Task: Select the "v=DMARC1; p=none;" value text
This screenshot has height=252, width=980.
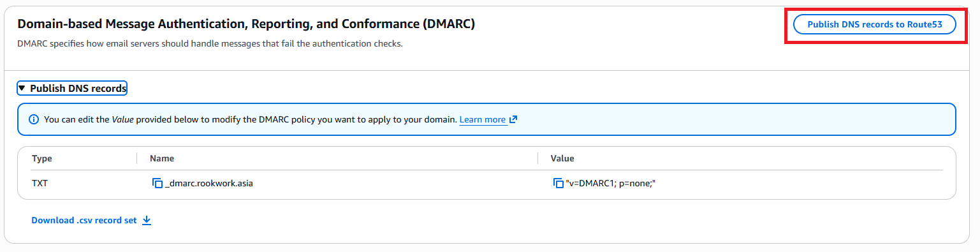Action: pyautogui.click(x=611, y=184)
